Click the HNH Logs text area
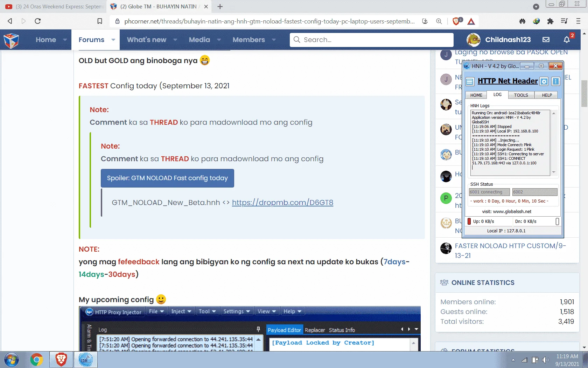 click(x=510, y=143)
